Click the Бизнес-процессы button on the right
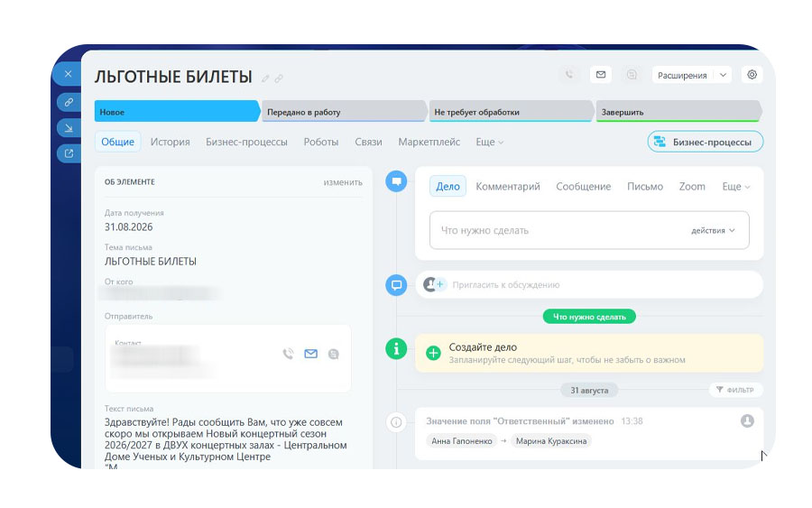 tap(705, 142)
